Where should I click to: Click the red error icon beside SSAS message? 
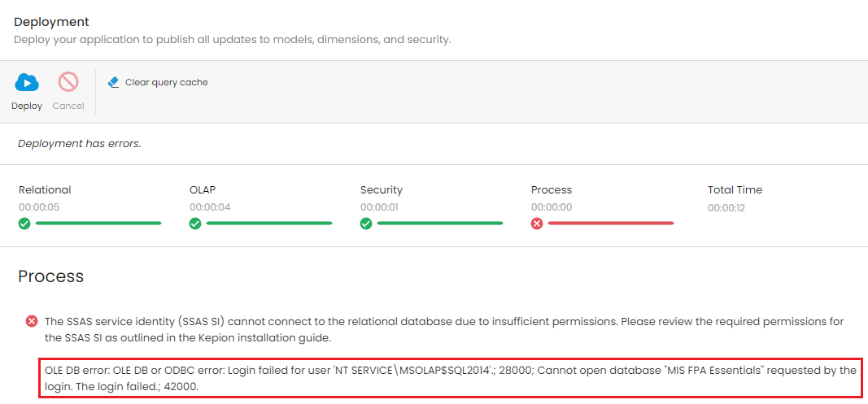pyautogui.click(x=32, y=322)
